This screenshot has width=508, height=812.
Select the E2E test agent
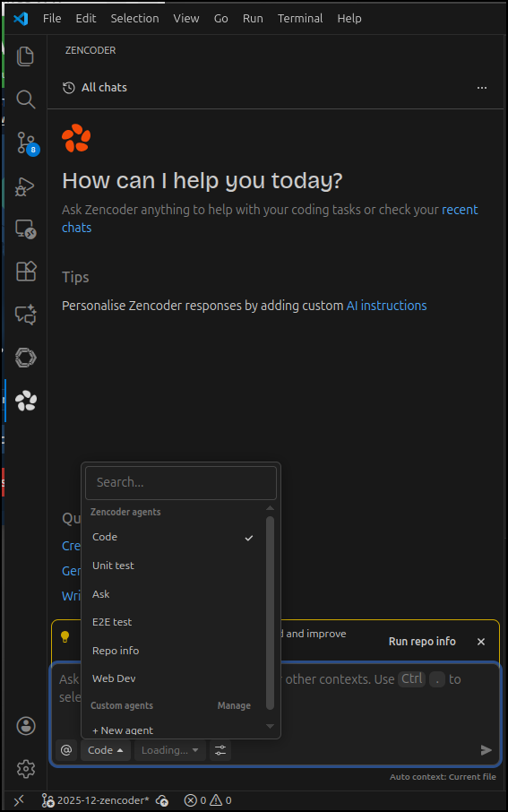click(x=174, y=622)
